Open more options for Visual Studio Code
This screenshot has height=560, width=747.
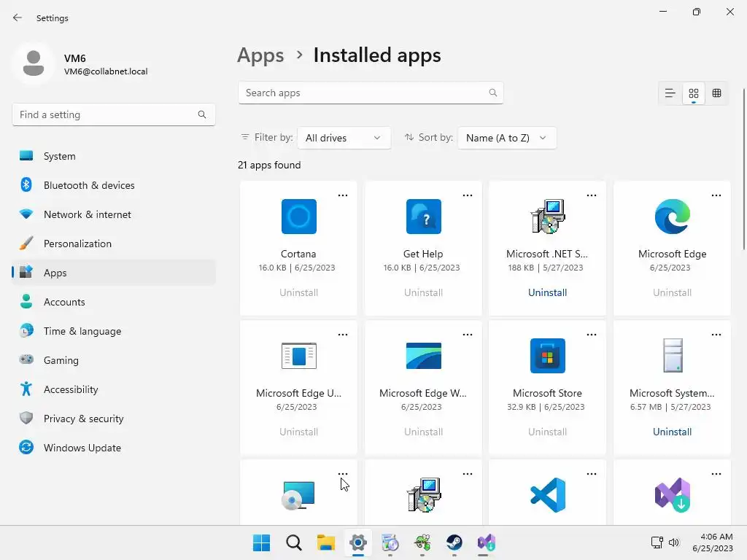point(592,474)
